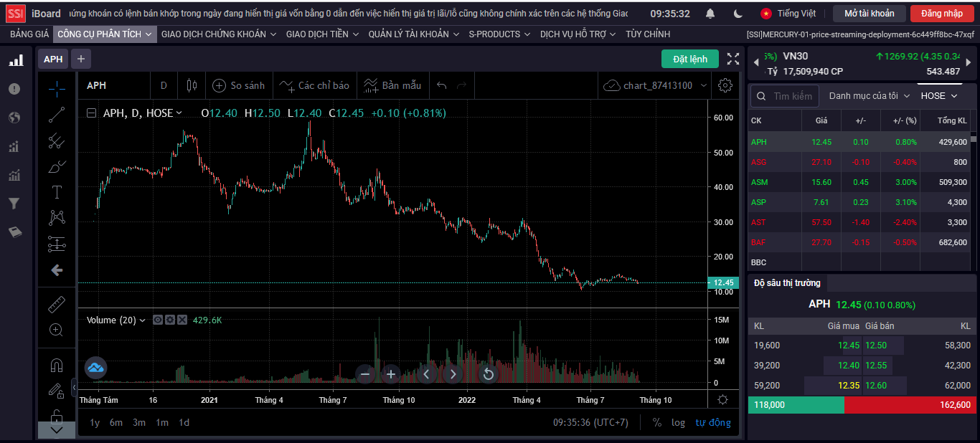The image size is (980, 443).
Task: Click the redo arrow in chart toolbar
Action: (461, 85)
